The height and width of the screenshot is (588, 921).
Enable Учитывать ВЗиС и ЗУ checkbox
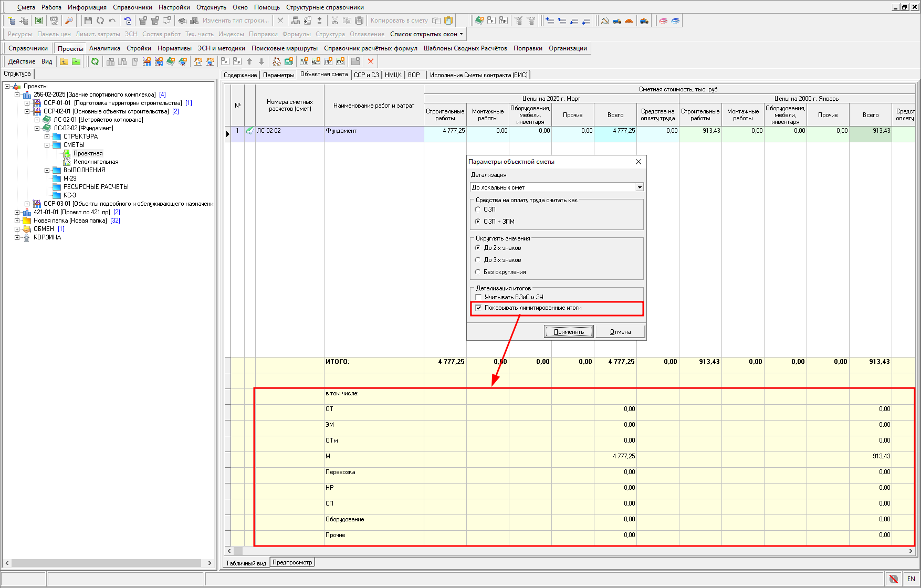[x=478, y=297]
